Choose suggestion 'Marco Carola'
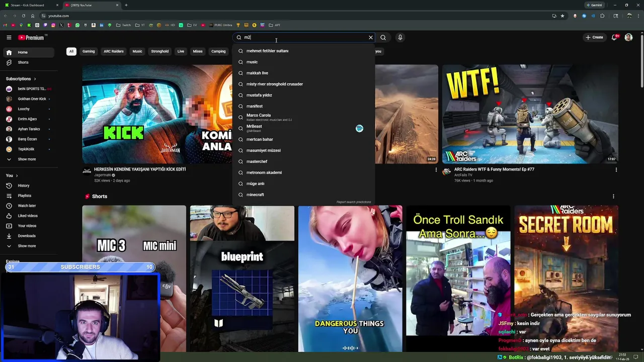The image size is (644, 362). click(303, 117)
